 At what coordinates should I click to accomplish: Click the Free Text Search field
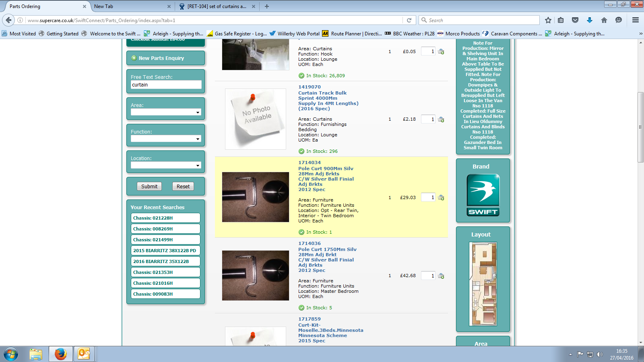(166, 85)
